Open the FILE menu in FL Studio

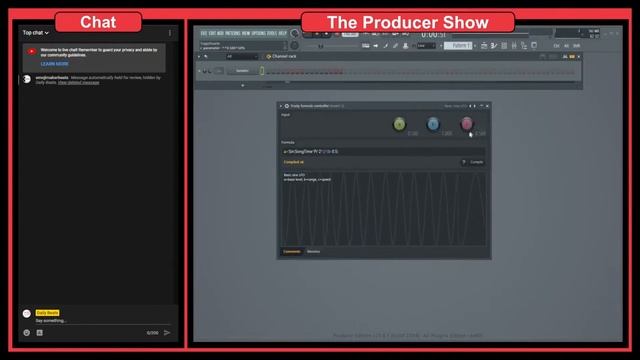coord(204,33)
